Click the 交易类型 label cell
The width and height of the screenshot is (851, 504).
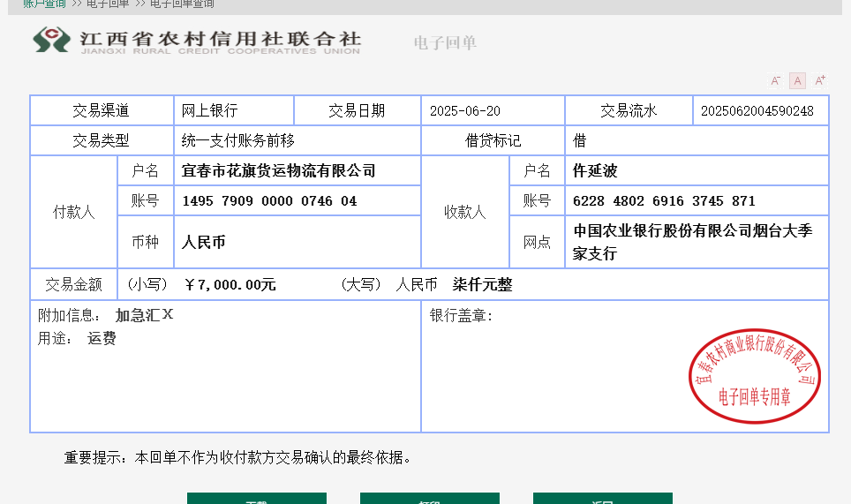coord(101,141)
